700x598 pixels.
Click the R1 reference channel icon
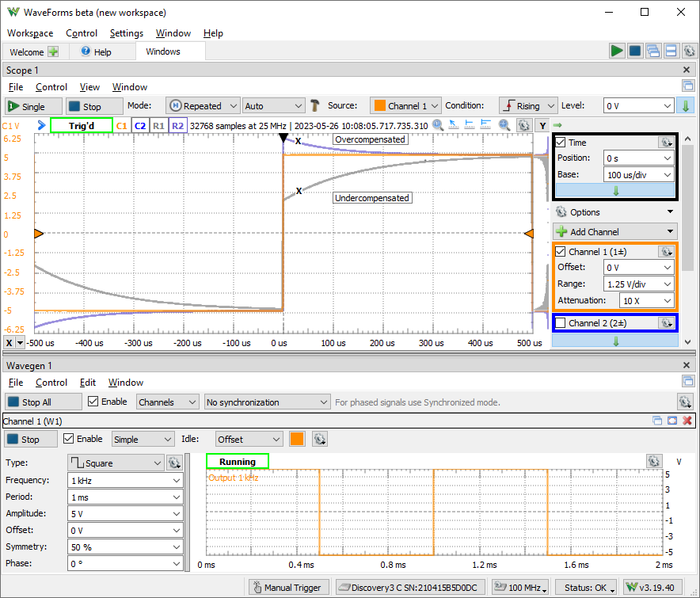coord(158,125)
